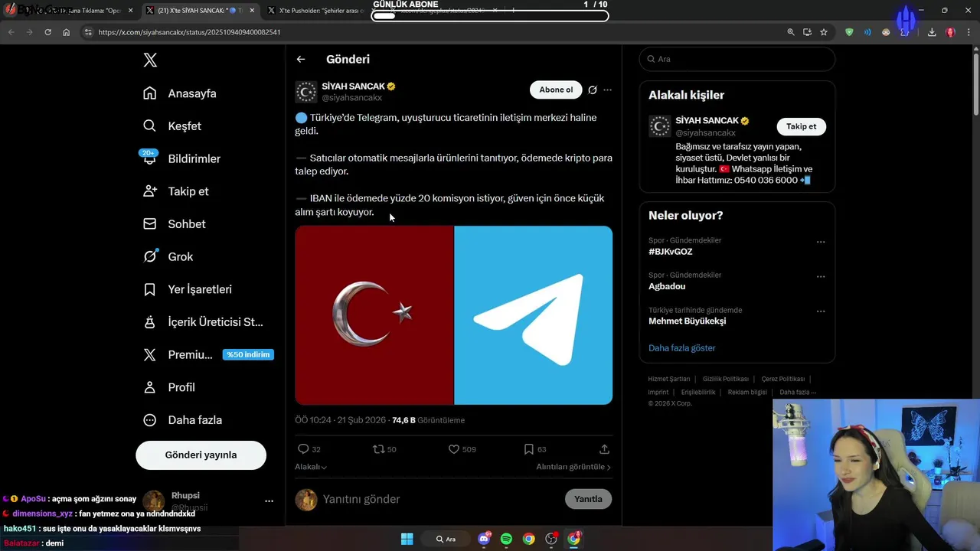Open Spotify from taskbar
Viewport: 980px width, 551px height.
point(506,539)
